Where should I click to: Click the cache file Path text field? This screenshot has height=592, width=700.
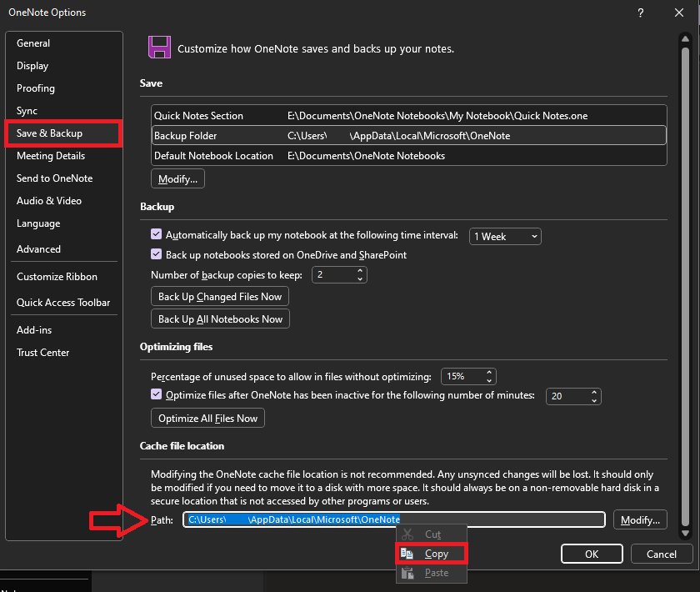393,519
